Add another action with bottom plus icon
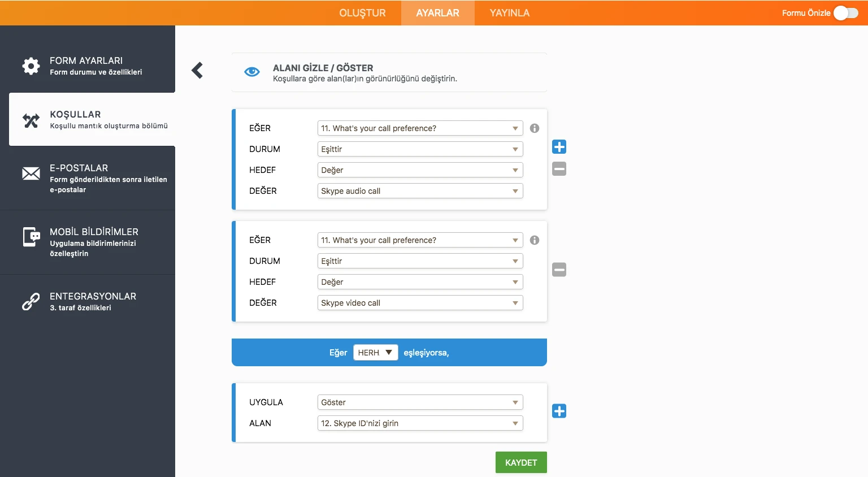 [x=559, y=411]
